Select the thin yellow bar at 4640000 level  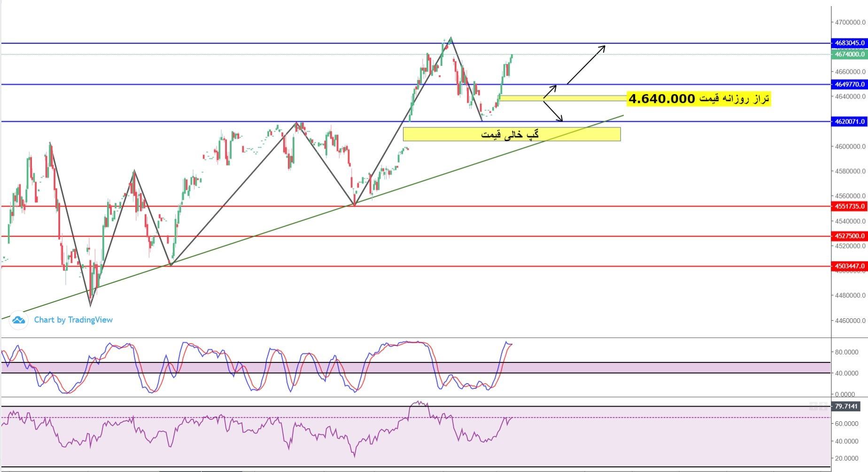coord(564,98)
